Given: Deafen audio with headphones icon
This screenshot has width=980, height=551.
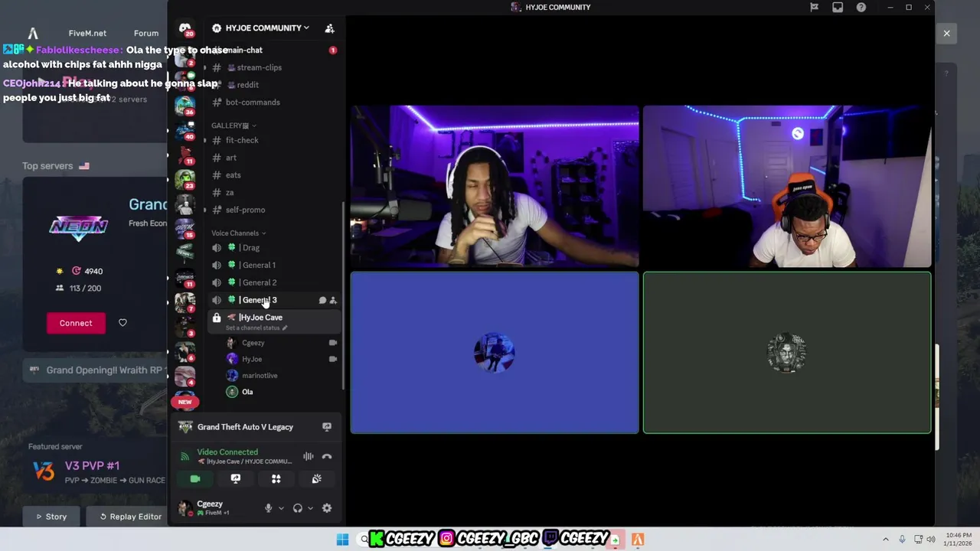Looking at the screenshot, I should click(298, 508).
